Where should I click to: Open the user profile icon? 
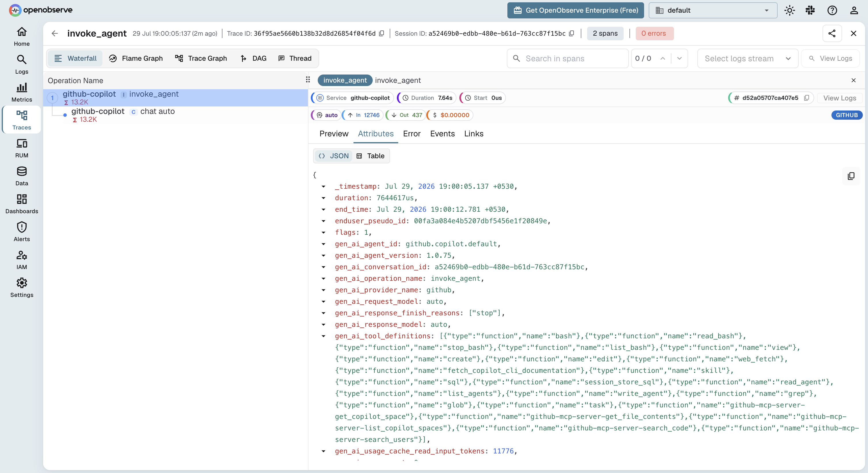click(854, 10)
